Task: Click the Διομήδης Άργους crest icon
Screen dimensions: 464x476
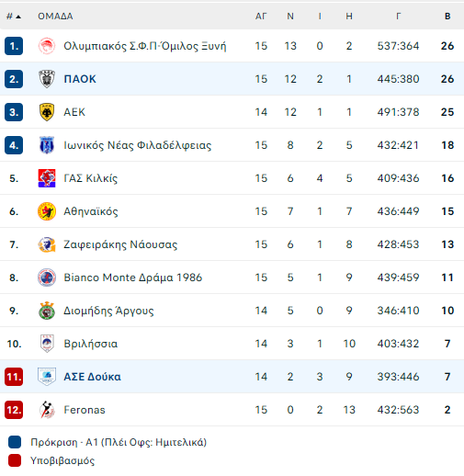Action: point(47,311)
